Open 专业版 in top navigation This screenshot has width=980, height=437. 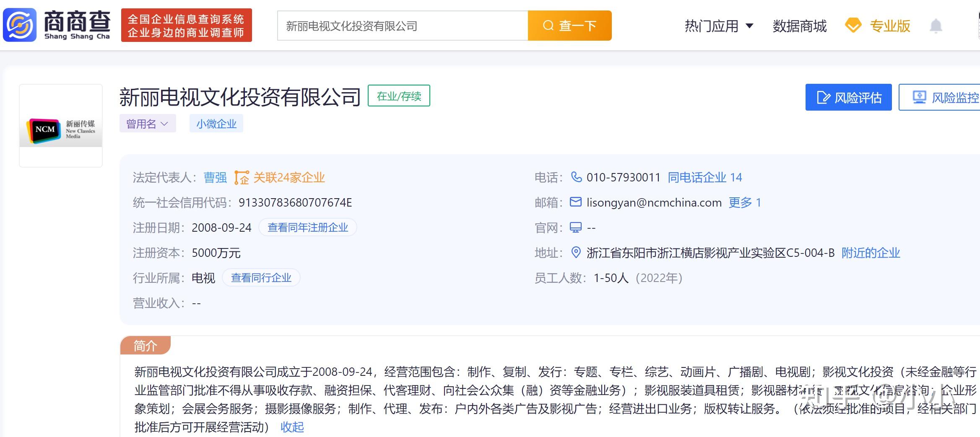point(890,26)
